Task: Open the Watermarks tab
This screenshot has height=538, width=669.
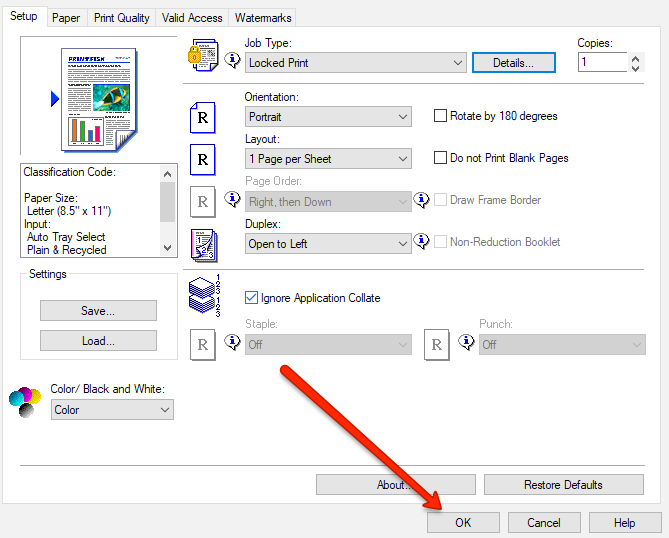Action: [x=263, y=18]
